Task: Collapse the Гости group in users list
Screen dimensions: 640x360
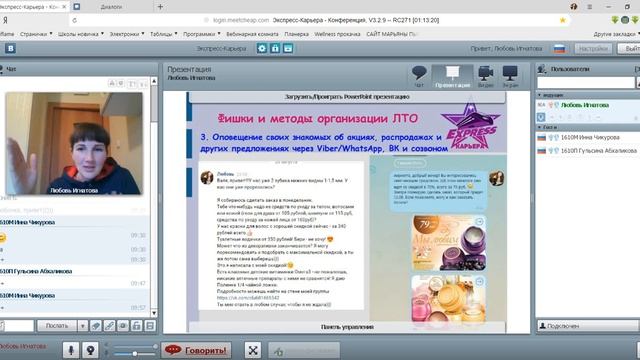Action: 540,127
